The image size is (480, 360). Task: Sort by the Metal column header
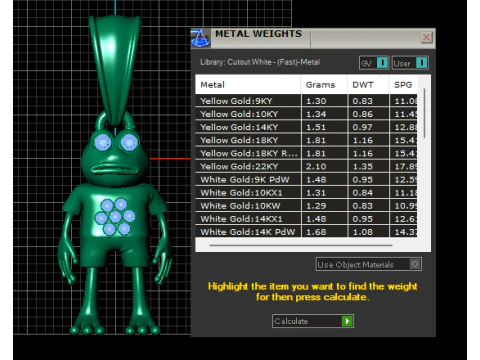(248, 85)
